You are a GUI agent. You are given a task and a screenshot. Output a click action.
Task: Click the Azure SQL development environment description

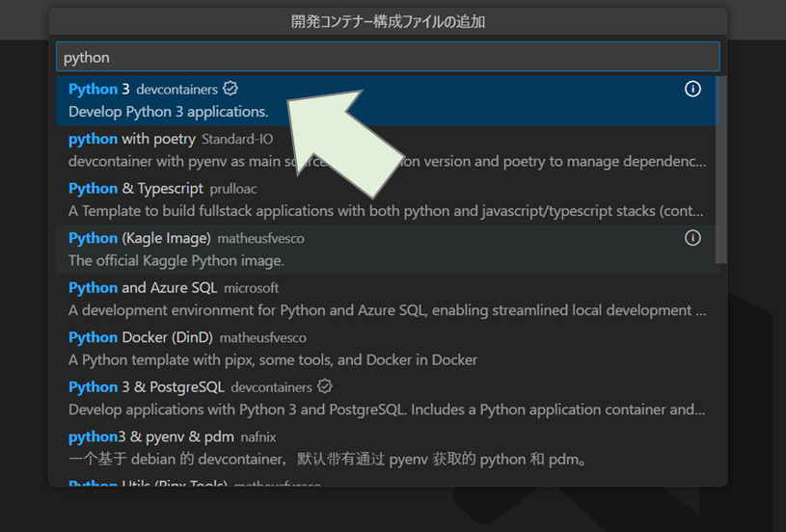pos(388,310)
